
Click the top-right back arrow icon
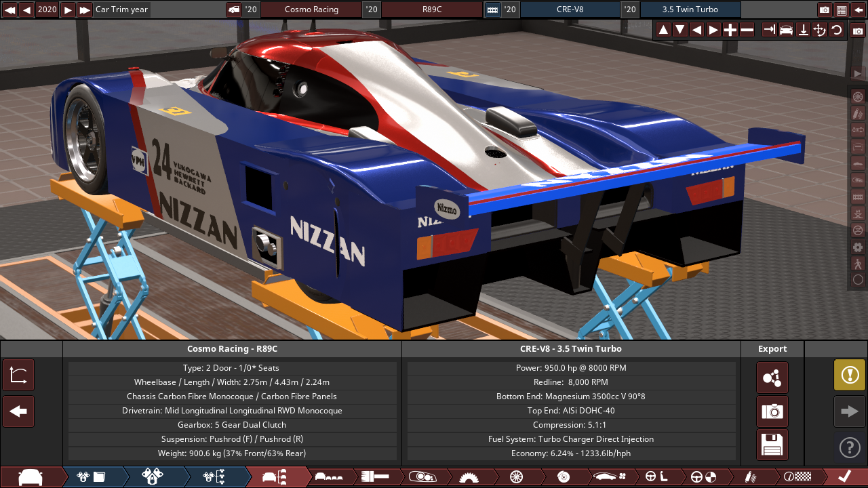click(x=859, y=9)
